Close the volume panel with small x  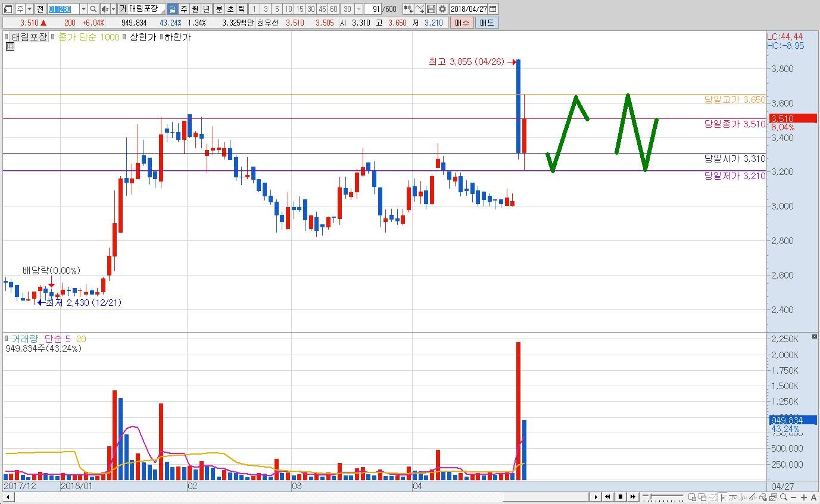(815, 337)
